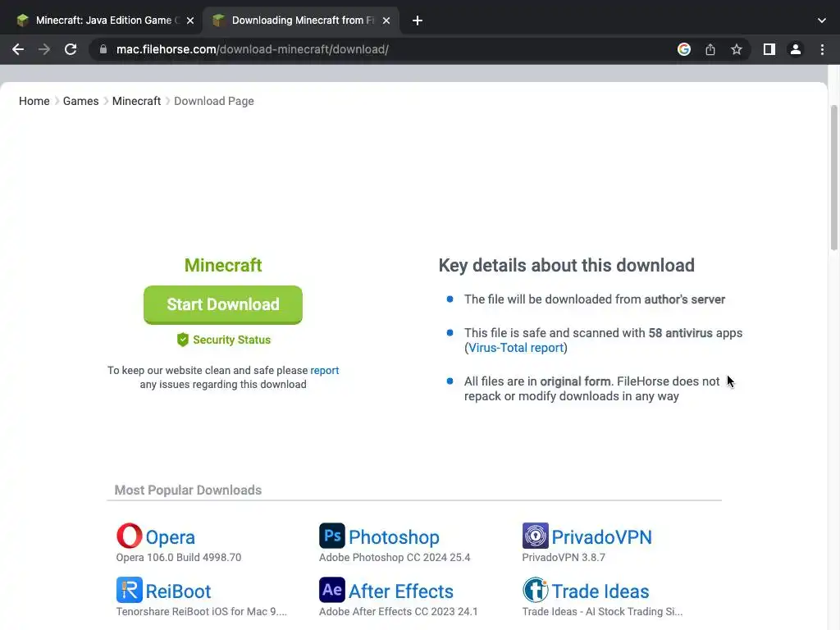Click the Start Download button
Viewport: 840px width, 630px height.
[223, 304]
